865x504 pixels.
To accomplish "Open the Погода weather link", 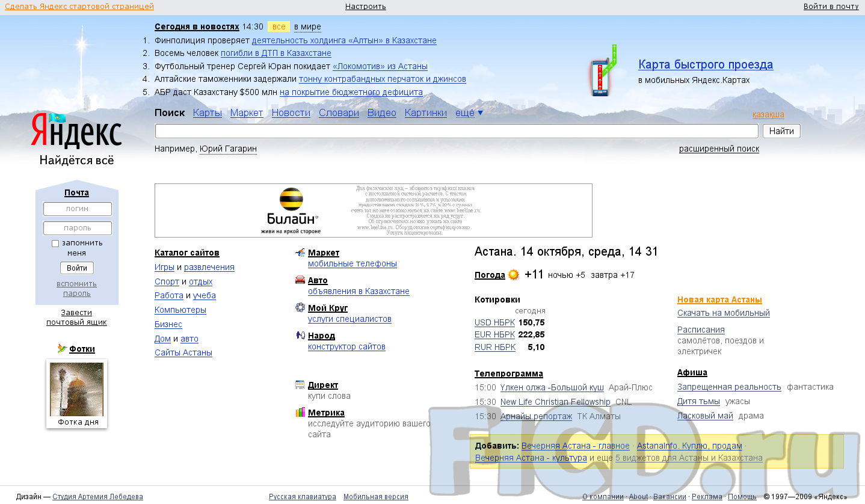I will [490, 275].
